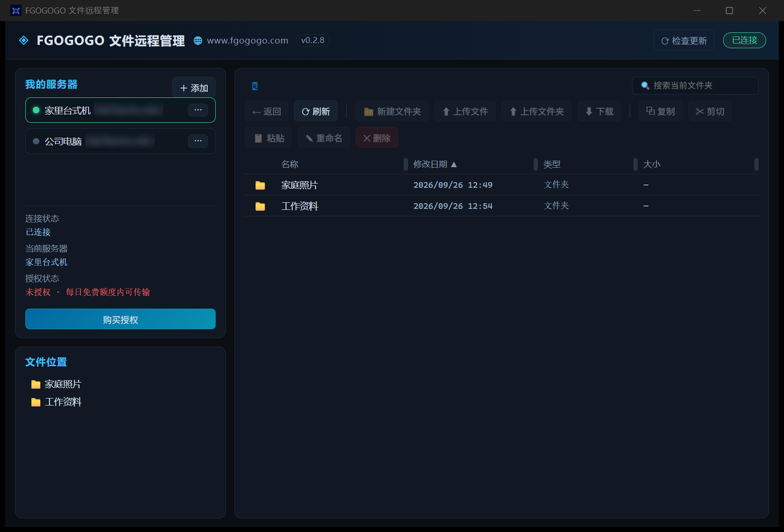Select the 家里台式机 server entry
This screenshot has width=784, height=532.
[120, 110]
